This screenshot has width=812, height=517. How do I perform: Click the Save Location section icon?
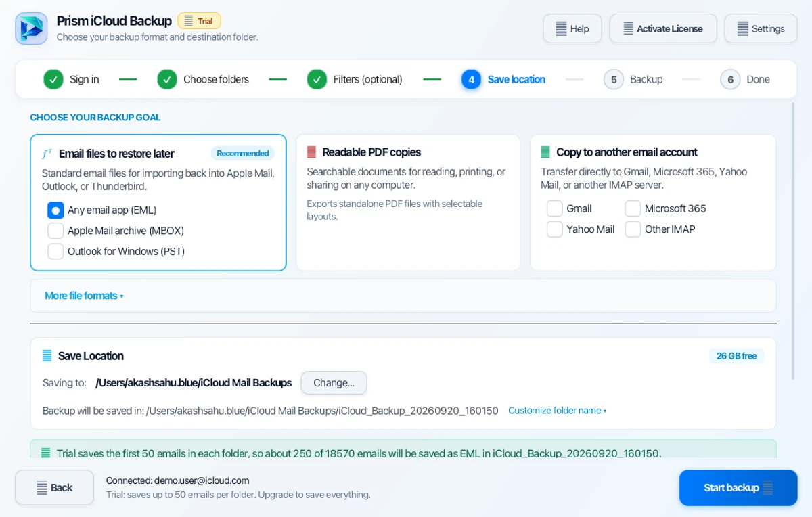coord(47,356)
